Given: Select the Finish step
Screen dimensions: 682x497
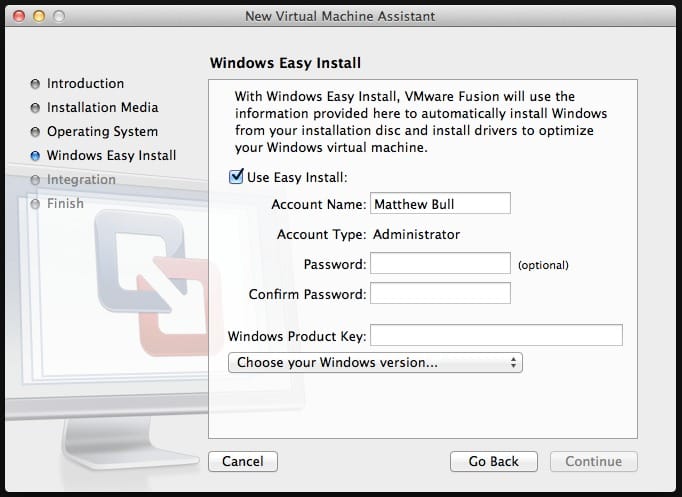Looking at the screenshot, I should click(57, 203).
